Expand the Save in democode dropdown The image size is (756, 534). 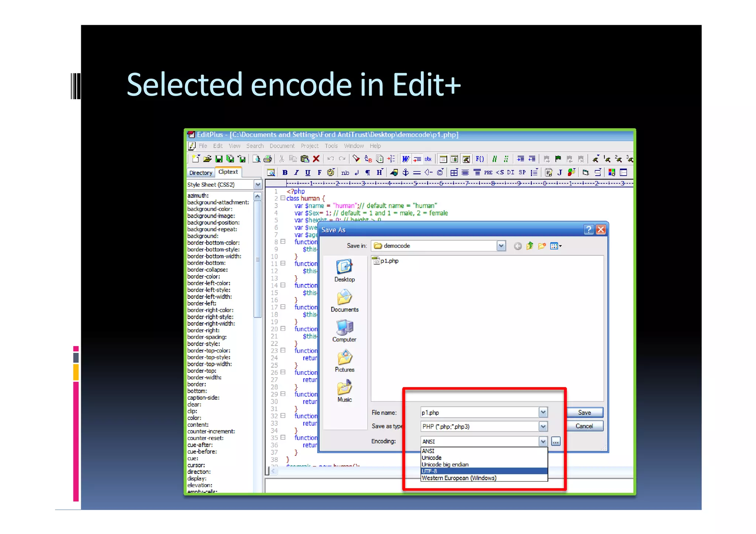(x=501, y=246)
